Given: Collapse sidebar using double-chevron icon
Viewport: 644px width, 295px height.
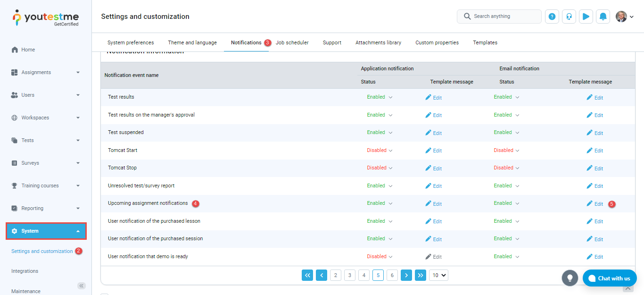Looking at the screenshot, I should [82, 286].
